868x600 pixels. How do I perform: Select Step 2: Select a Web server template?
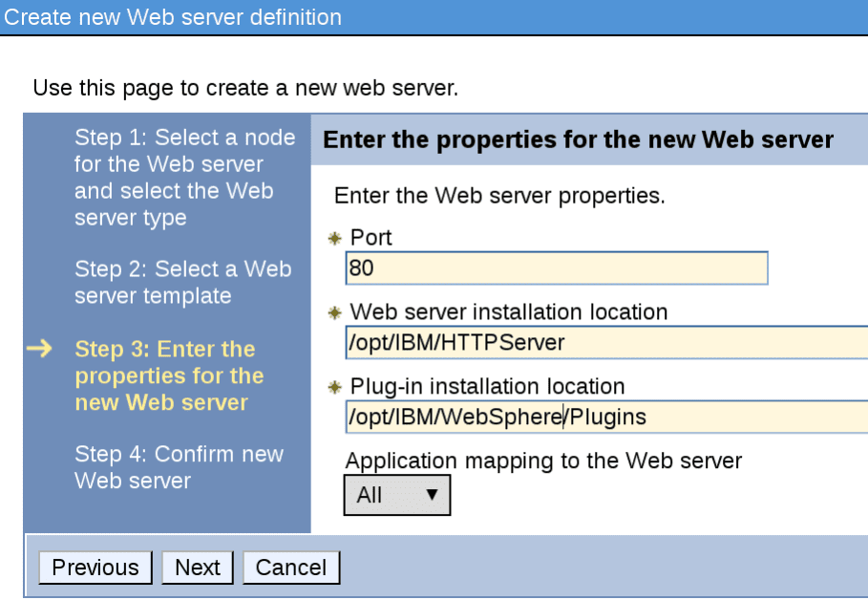click(x=182, y=283)
